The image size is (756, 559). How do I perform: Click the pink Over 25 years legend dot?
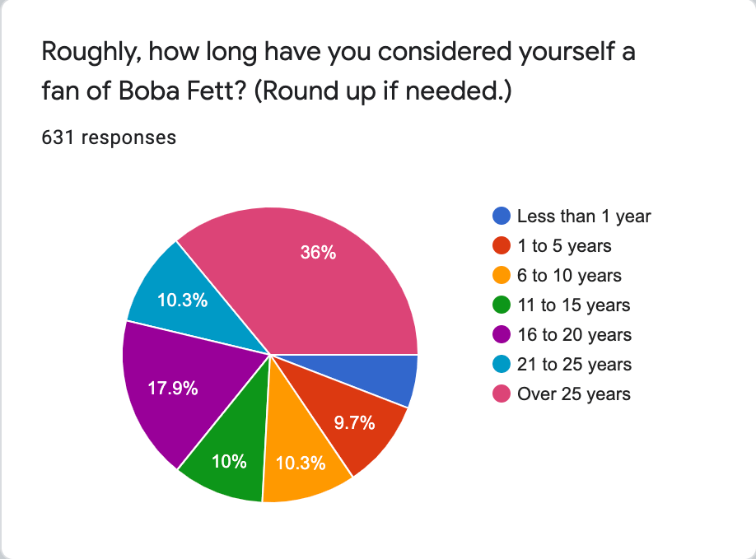click(502, 394)
